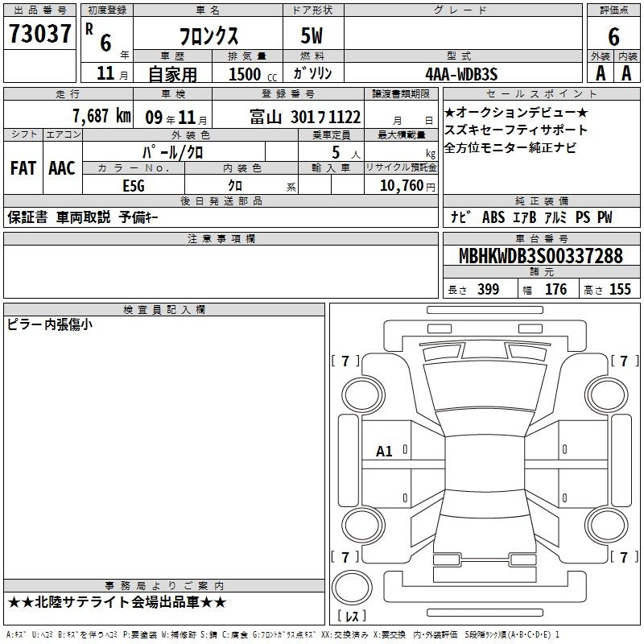Click the mileage value 7,687 km
The width and height of the screenshot is (644, 644).
(101, 115)
